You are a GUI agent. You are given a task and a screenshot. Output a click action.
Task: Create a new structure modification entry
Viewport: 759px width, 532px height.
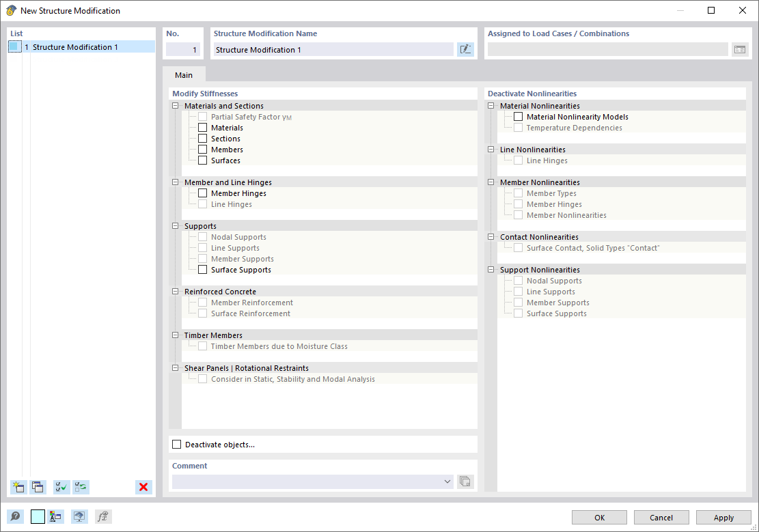pos(17,487)
